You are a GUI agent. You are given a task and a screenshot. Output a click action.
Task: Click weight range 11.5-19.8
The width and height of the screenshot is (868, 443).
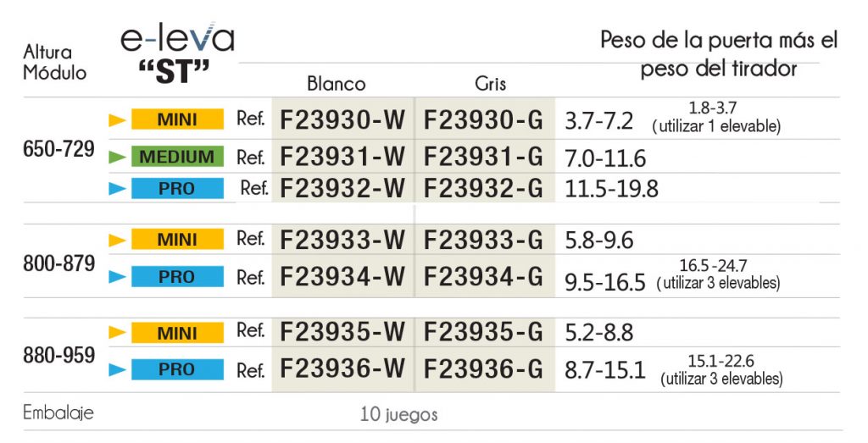[x=611, y=190]
